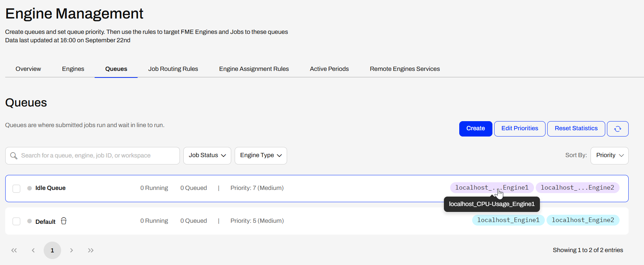Image resolution: width=644 pixels, height=265 pixels.
Task: Click the trash icon beside Default queue
Action: tap(64, 221)
